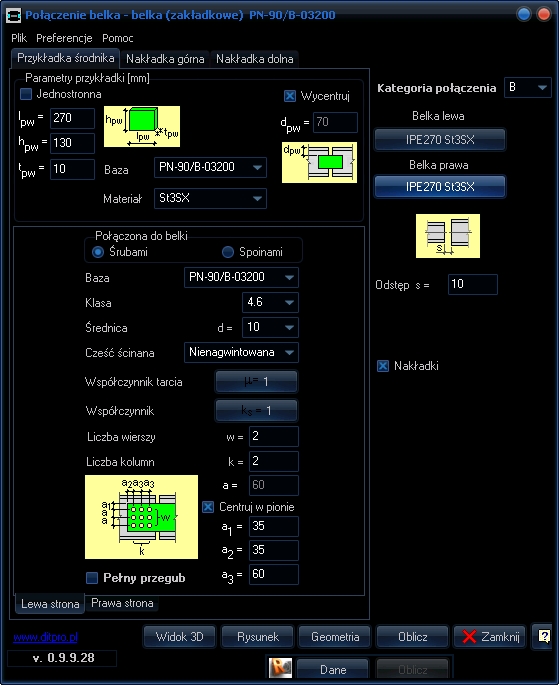Switch to the Nakładka górna tab
The image size is (559, 685).
[165, 59]
